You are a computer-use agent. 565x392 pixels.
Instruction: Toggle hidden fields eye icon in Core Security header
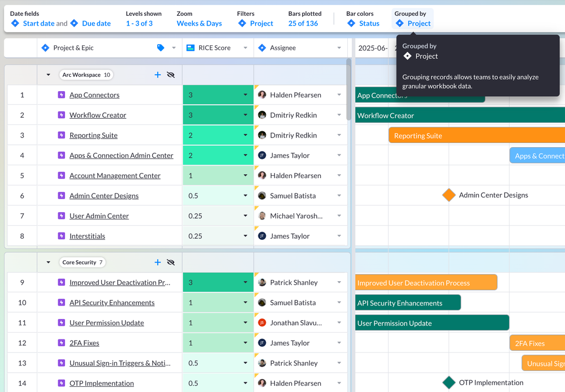[171, 262]
